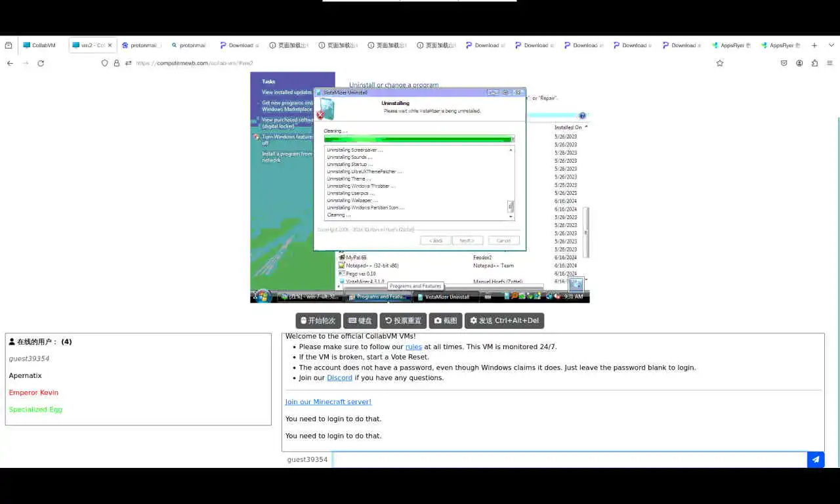This screenshot has height=504, width=840.
Task: Click the VistaMizer Uninstall dialog title icon
Action: click(x=319, y=93)
